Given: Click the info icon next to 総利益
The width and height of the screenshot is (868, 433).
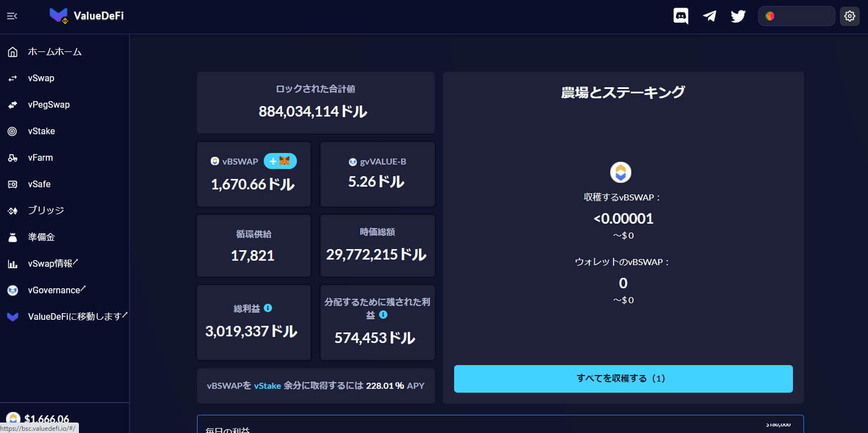Looking at the screenshot, I should point(268,308).
